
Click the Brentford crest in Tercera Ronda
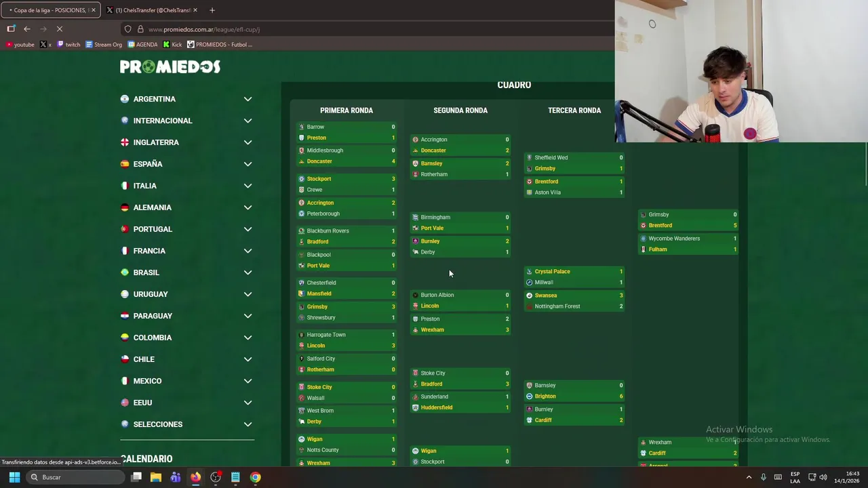pyautogui.click(x=530, y=182)
